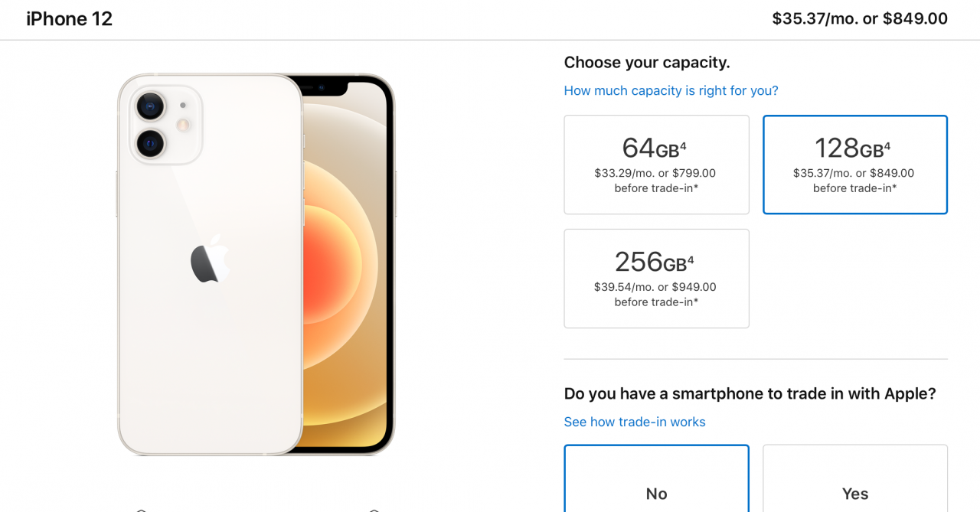Click the smartphone trade-in question heading
Screen dimensions: 980x512
pyautogui.click(x=750, y=393)
